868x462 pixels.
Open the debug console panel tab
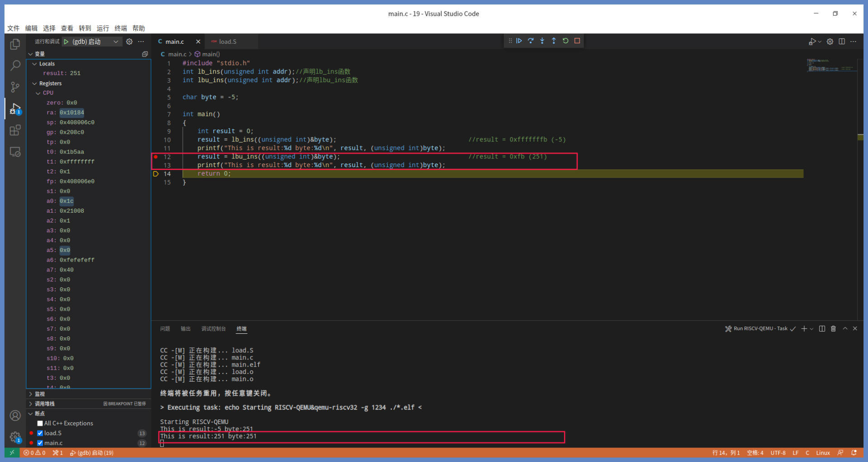213,329
